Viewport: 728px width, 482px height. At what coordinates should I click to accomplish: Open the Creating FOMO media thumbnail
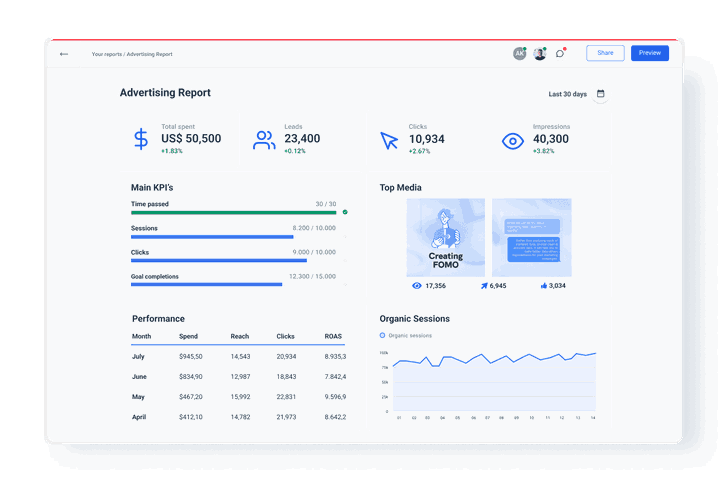coord(446,238)
